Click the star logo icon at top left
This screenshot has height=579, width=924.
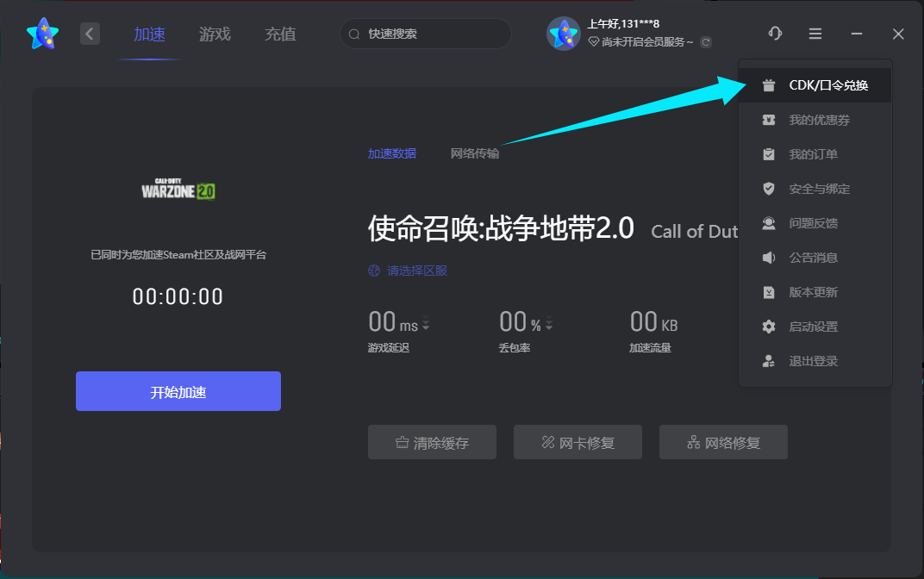click(x=42, y=34)
